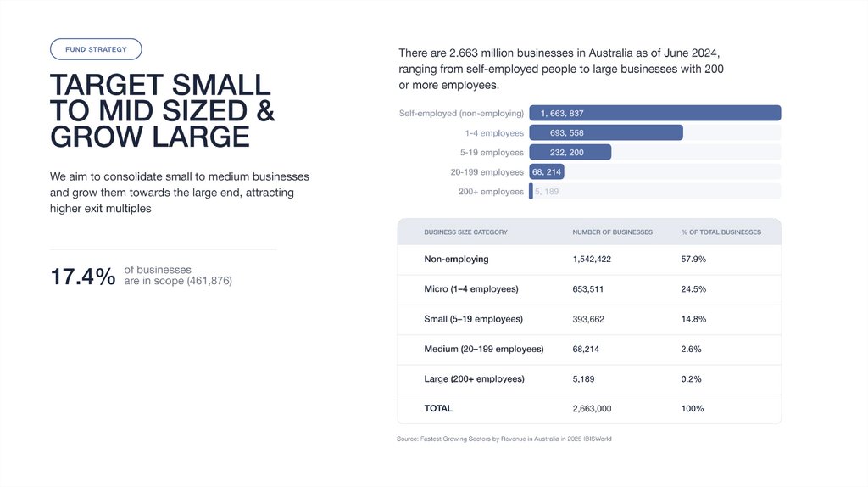868x487 pixels.
Task: Select the Small (5–19 employees) row label
Action: click(473, 319)
